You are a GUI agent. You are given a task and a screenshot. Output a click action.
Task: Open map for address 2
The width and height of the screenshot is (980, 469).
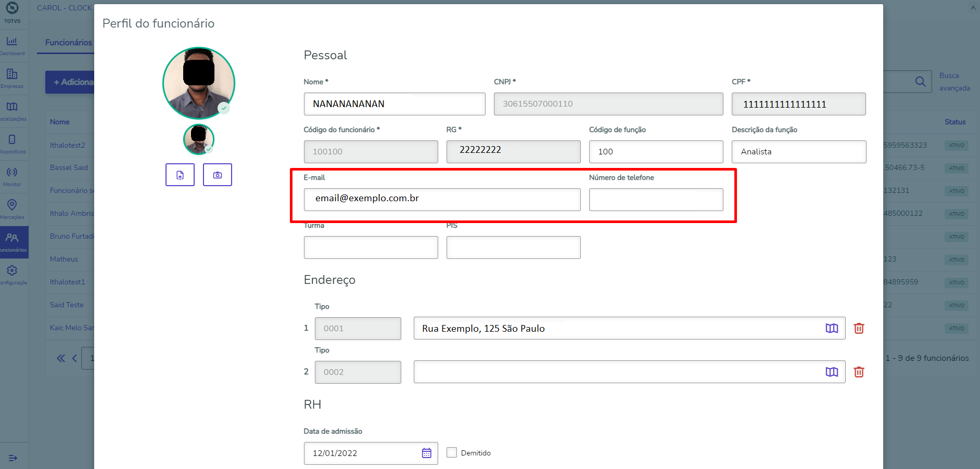[x=832, y=372]
